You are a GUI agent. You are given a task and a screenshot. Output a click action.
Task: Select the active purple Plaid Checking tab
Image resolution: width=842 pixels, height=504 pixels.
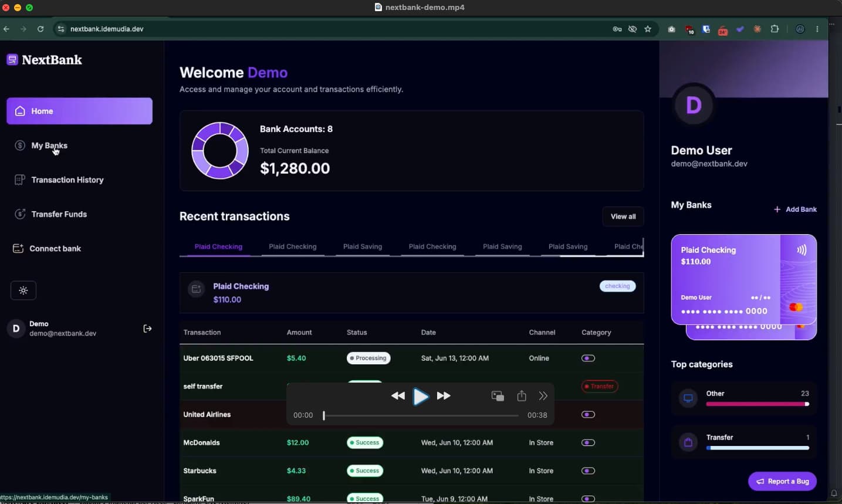coord(218,246)
